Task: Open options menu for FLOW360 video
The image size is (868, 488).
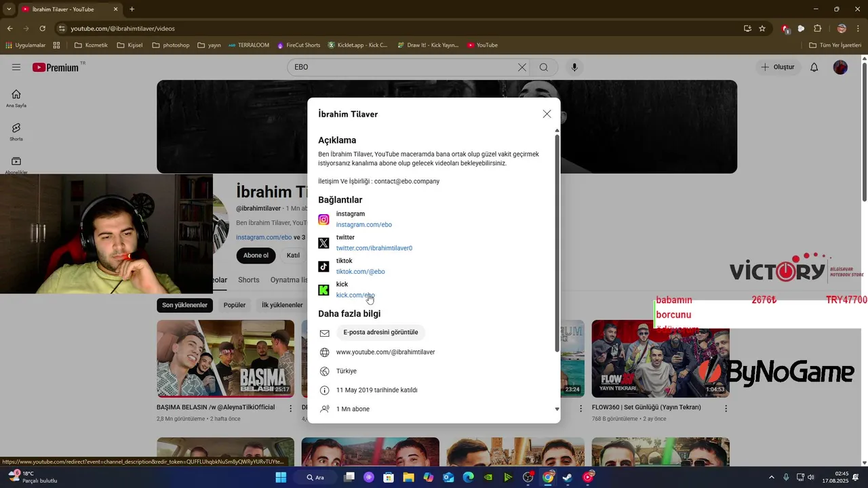Action: coord(726,409)
